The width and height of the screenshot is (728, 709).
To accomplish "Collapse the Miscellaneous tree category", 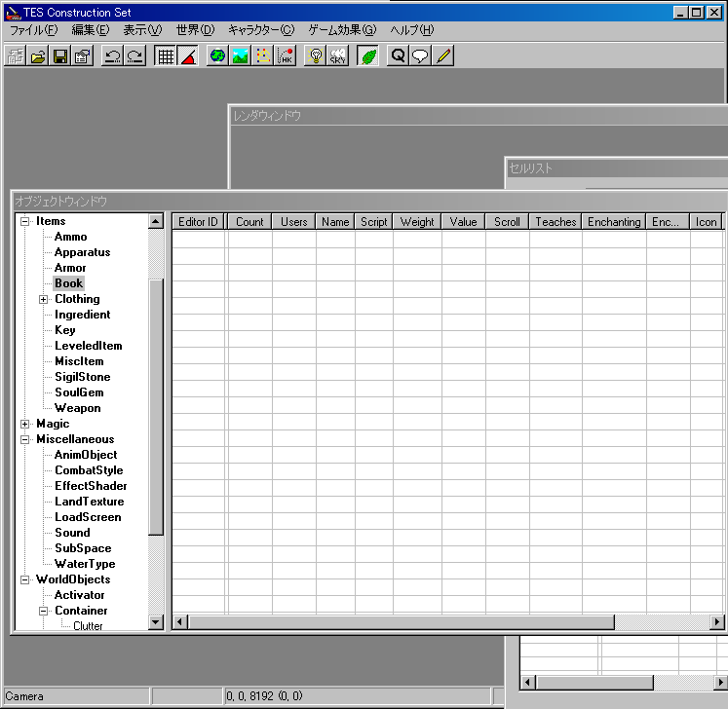I will (25, 439).
